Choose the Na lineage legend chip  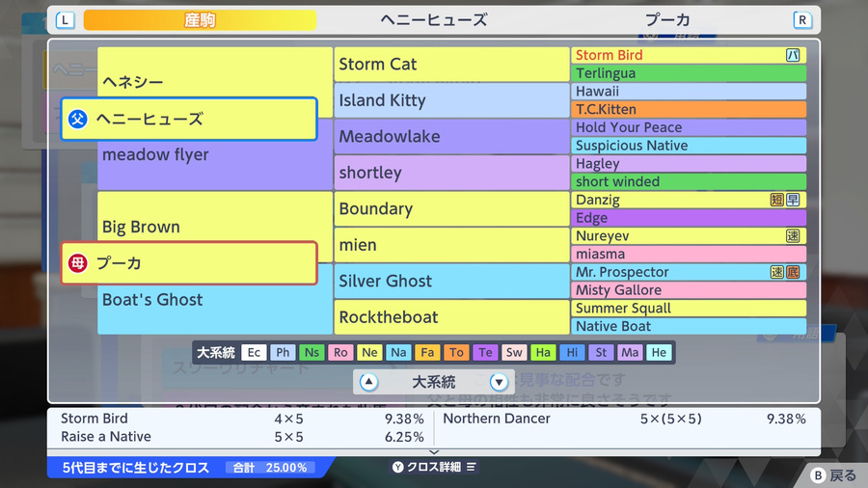(398, 352)
